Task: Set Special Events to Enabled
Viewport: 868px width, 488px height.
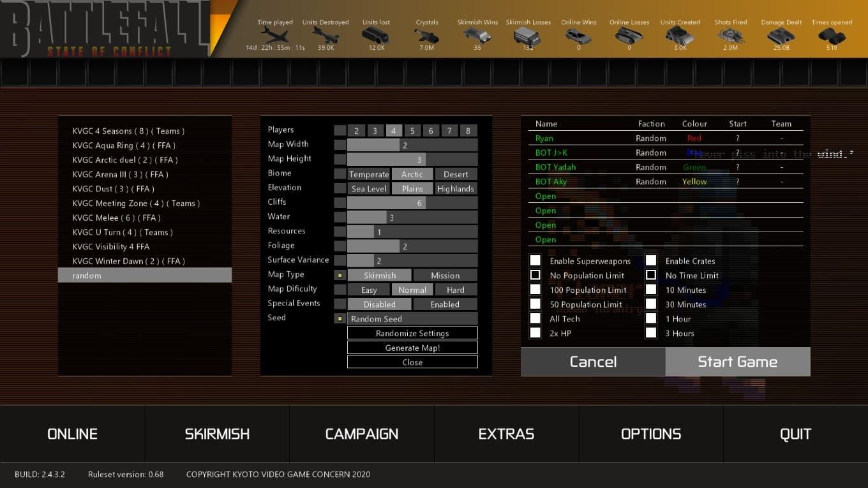Action: [445, 304]
